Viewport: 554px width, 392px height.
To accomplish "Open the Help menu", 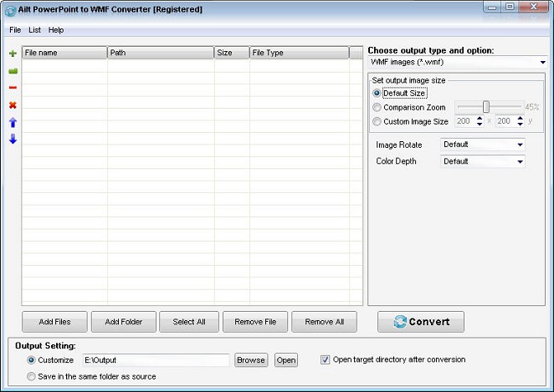I will click(x=56, y=30).
